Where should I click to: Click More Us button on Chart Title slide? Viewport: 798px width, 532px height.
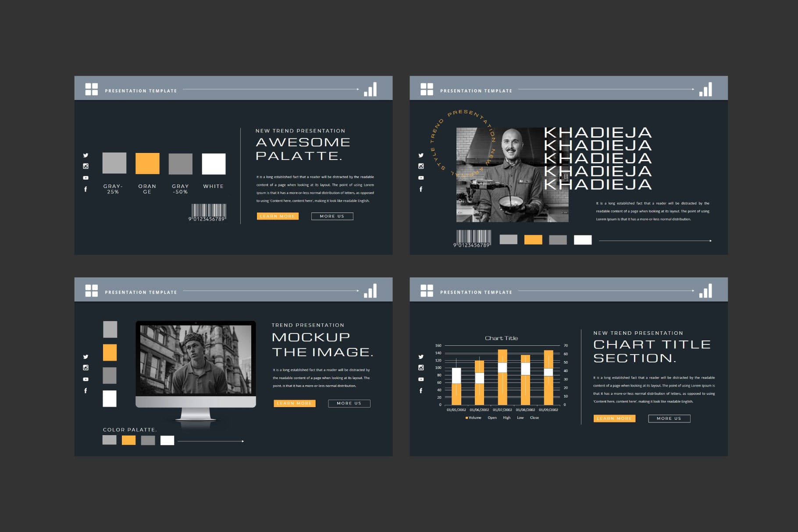669,419
